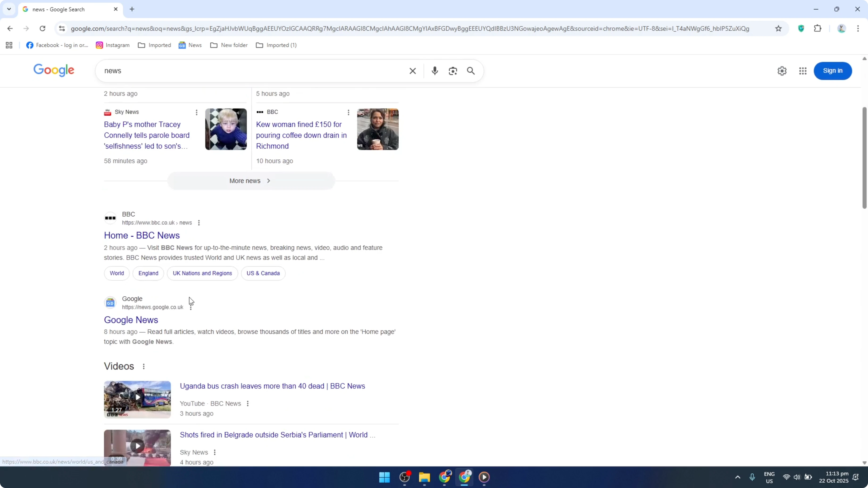Image resolution: width=868 pixels, height=488 pixels.
Task: Expand More news results
Action: click(251, 181)
